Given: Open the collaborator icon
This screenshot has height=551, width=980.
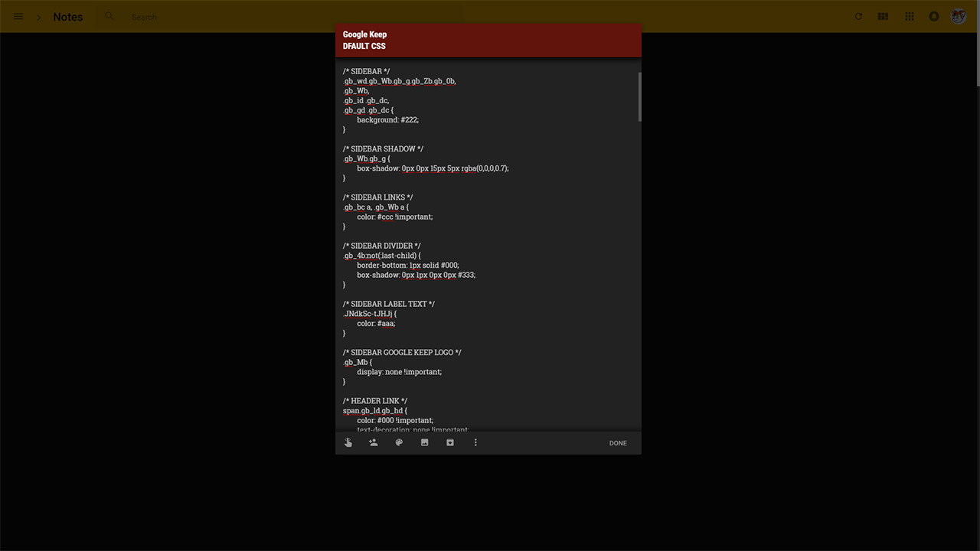Looking at the screenshot, I should click(374, 442).
